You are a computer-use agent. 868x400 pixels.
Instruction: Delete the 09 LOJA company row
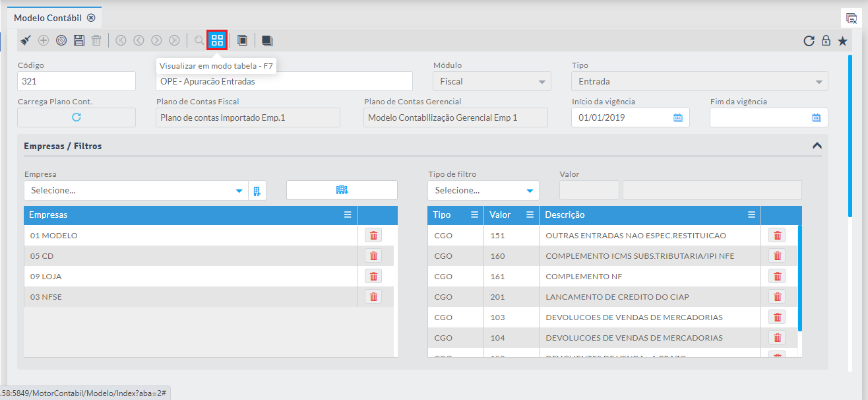click(x=373, y=277)
